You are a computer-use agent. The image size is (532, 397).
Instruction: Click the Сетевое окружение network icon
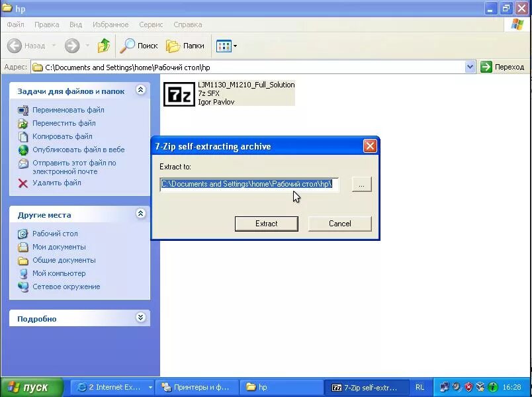point(23,287)
